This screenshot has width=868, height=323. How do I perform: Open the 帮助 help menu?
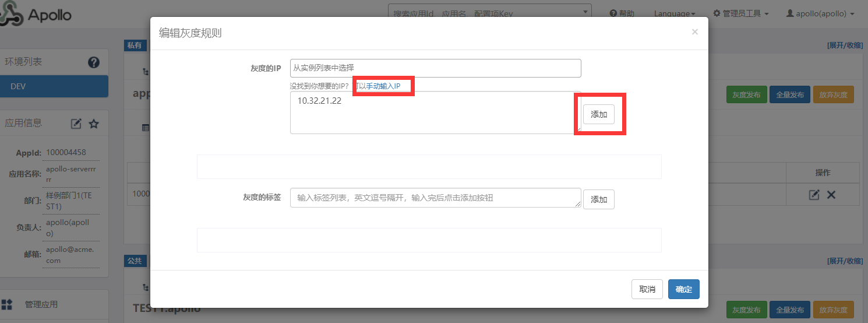coord(622,13)
